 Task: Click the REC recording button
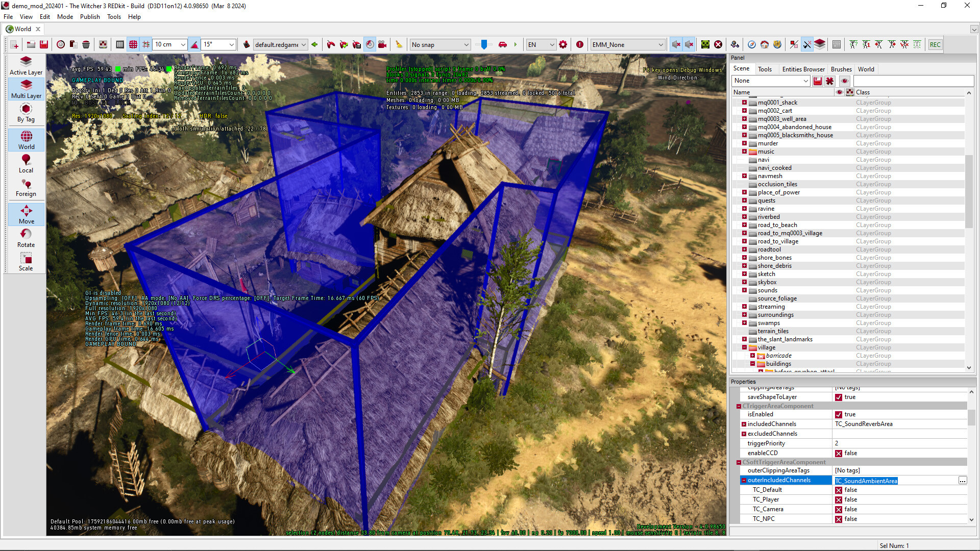[x=935, y=44]
